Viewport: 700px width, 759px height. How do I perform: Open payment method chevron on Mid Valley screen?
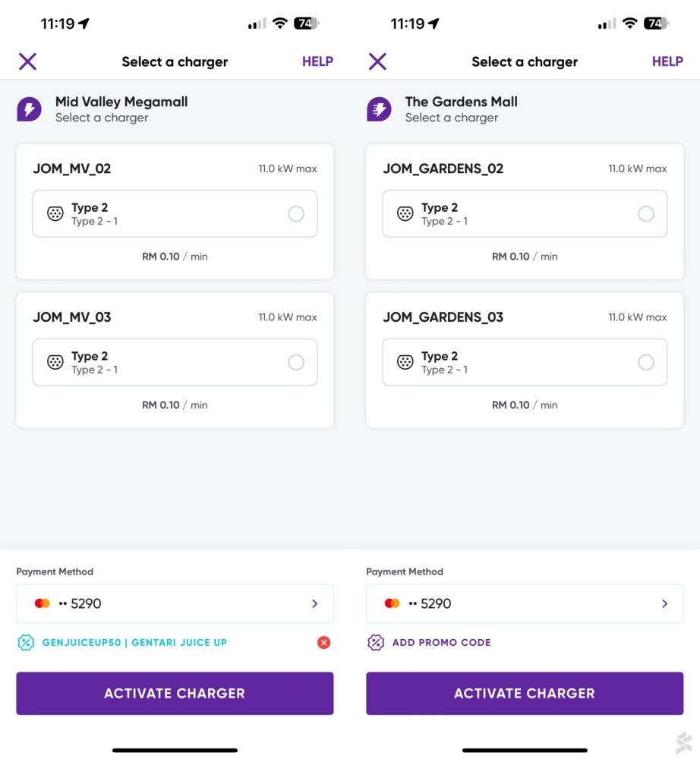tap(315, 603)
